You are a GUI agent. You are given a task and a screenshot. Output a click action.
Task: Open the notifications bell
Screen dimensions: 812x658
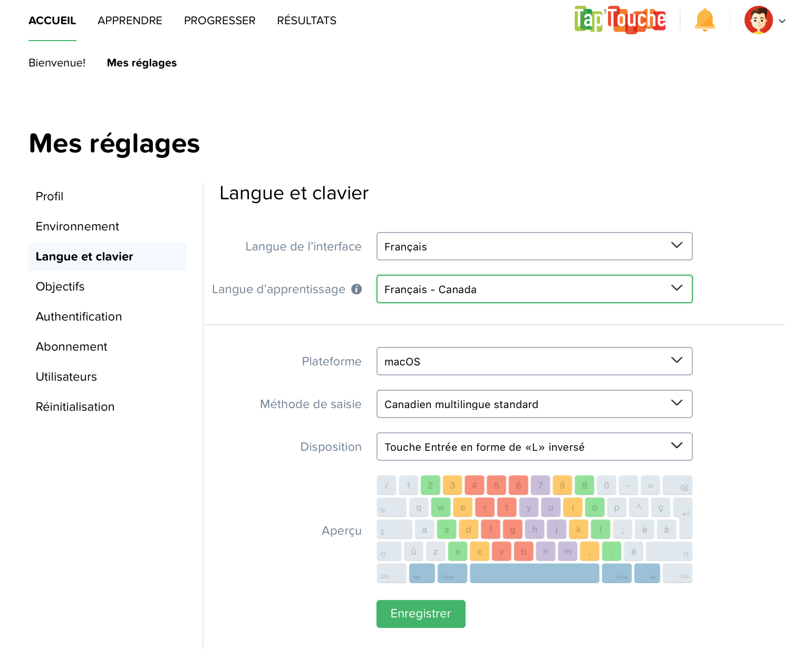point(705,20)
